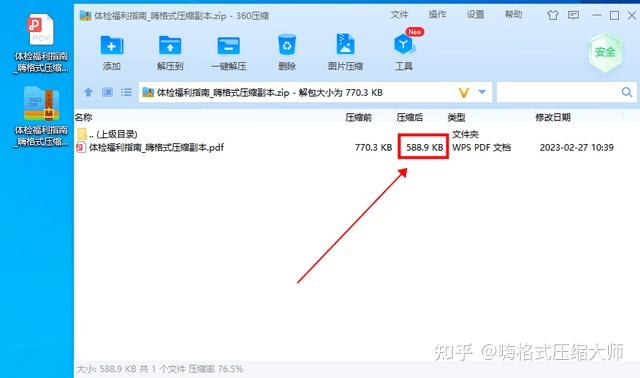
Task: Click the 360压缩 app icon in title bar
Action: tap(85, 16)
